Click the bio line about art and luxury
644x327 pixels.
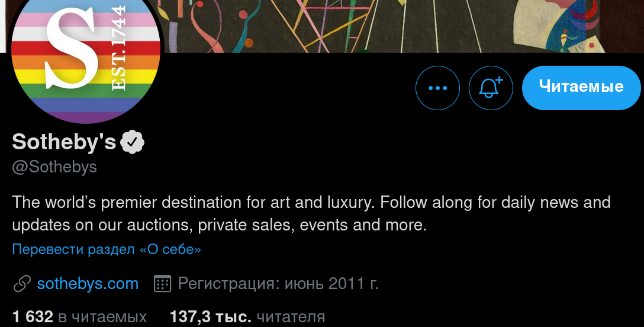coord(311,203)
